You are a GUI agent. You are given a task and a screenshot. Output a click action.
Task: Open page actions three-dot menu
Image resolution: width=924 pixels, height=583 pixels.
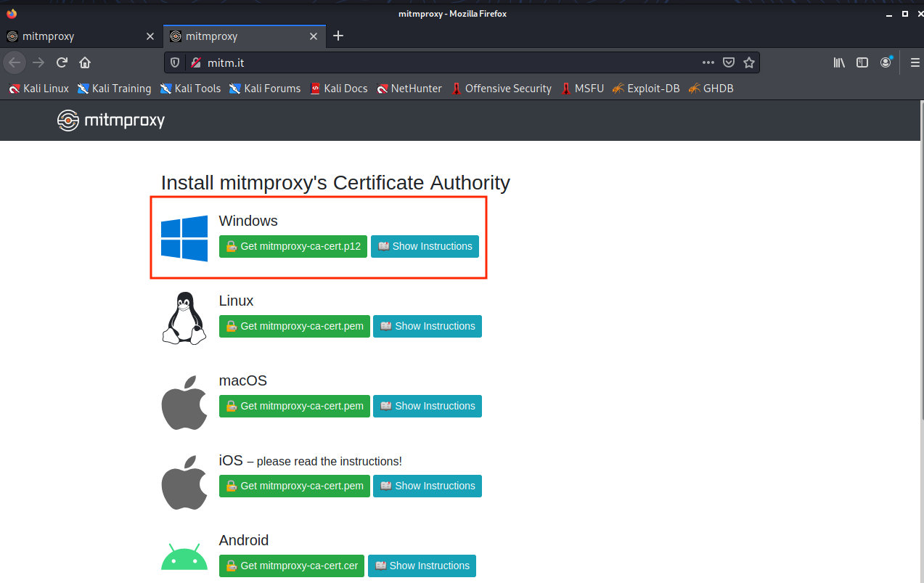point(708,62)
